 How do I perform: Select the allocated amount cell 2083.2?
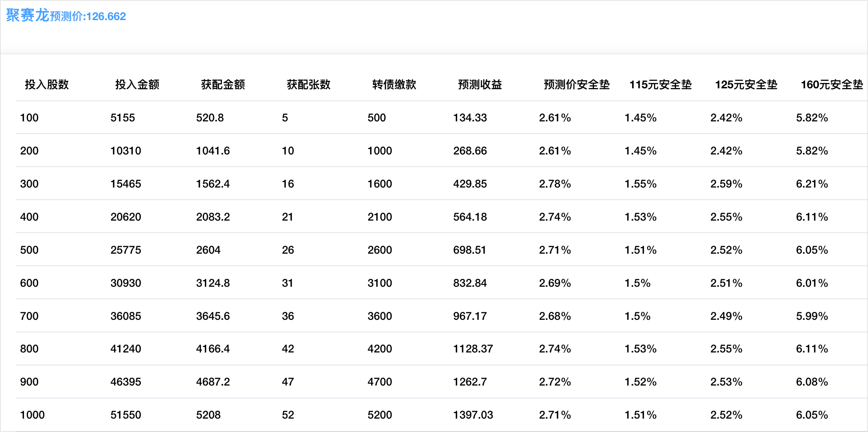(213, 217)
